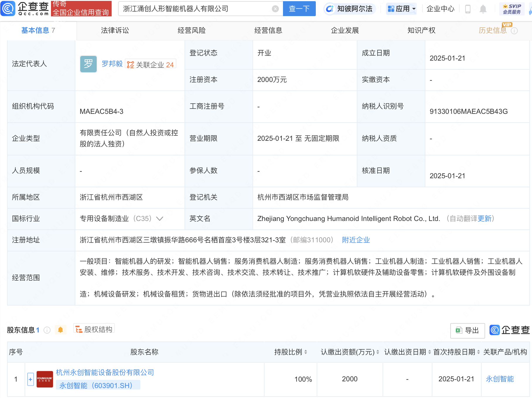Click the 查一下 search button
The width and height of the screenshot is (532, 398).
click(x=299, y=9)
